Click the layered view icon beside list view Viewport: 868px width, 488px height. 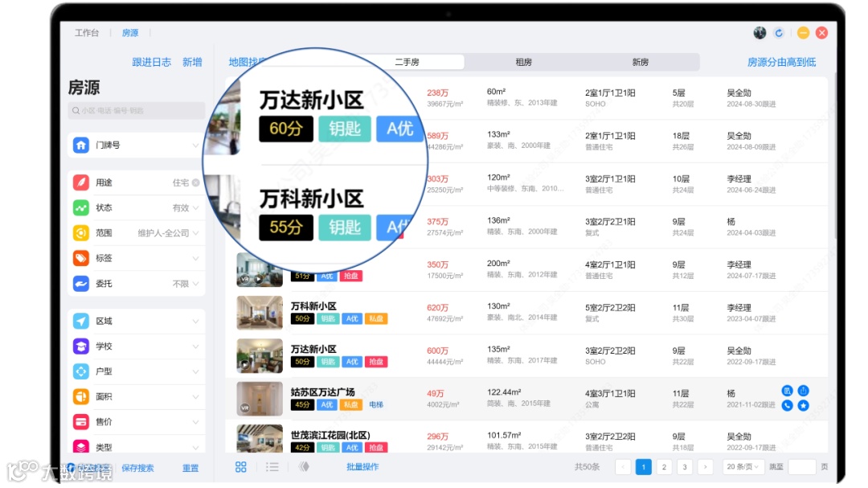click(304, 467)
